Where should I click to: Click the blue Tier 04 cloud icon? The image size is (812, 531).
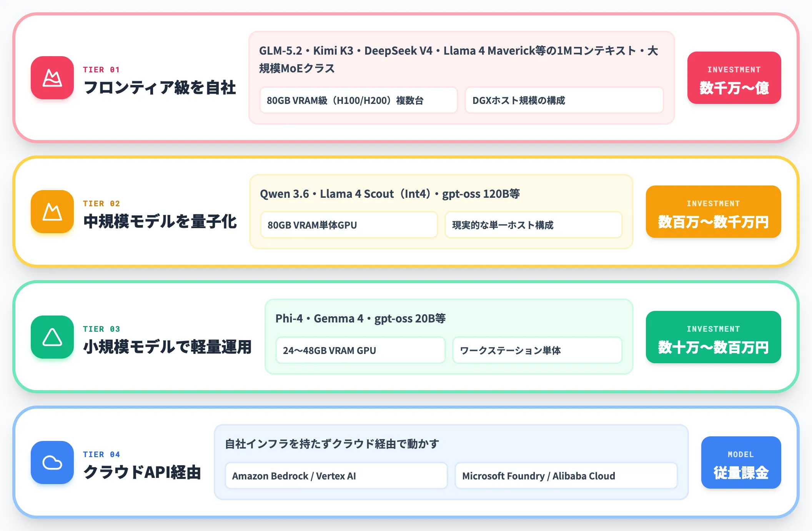pos(52,463)
